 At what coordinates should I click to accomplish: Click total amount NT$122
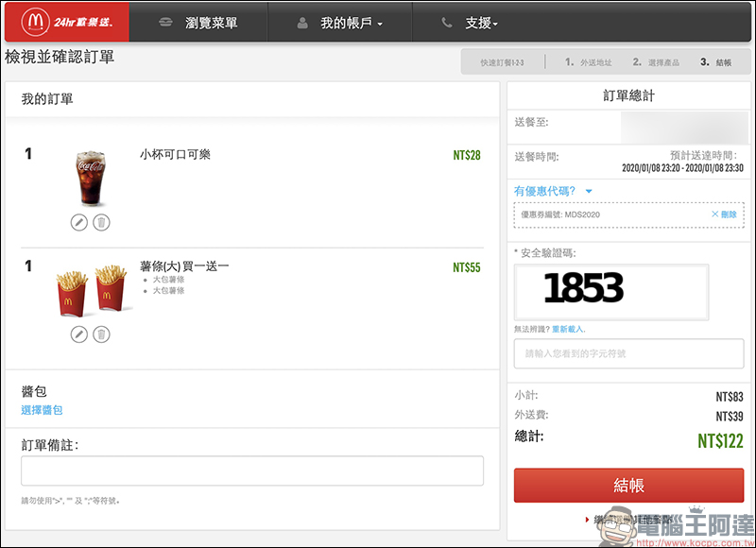720,441
